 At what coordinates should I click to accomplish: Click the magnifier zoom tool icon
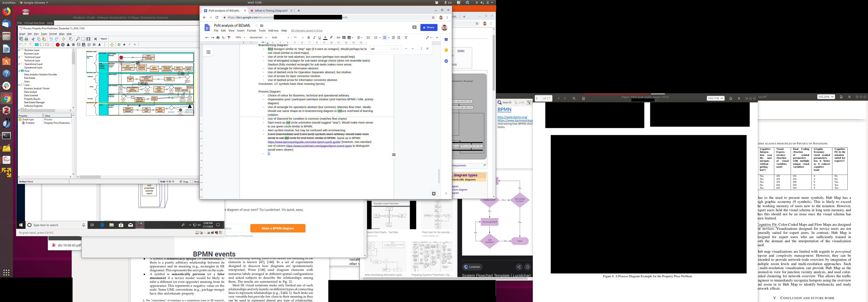pos(78,39)
